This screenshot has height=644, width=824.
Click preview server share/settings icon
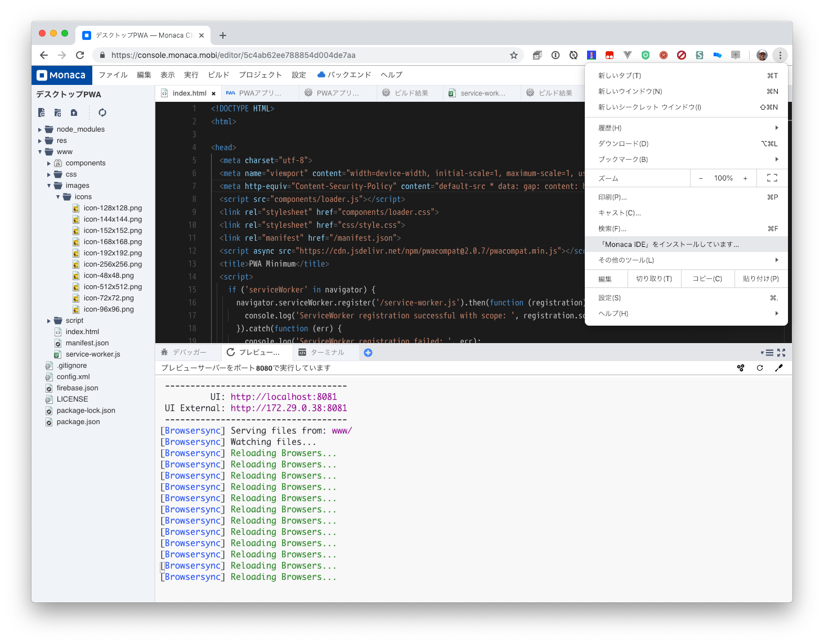click(x=741, y=368)
